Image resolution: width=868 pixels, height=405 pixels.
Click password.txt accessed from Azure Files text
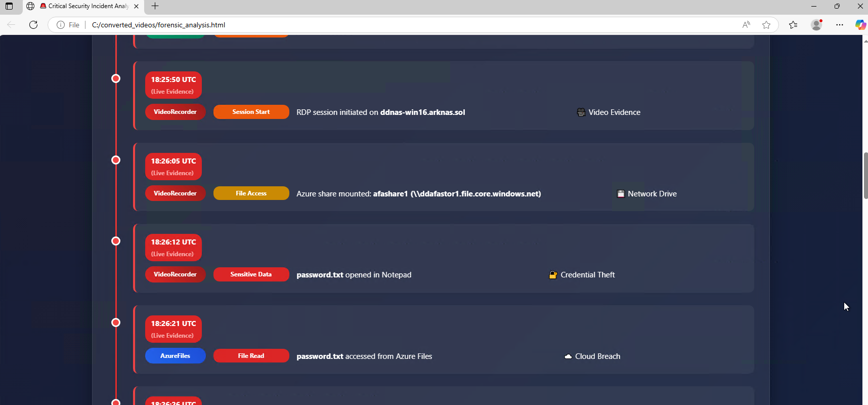tap(364, 356)
